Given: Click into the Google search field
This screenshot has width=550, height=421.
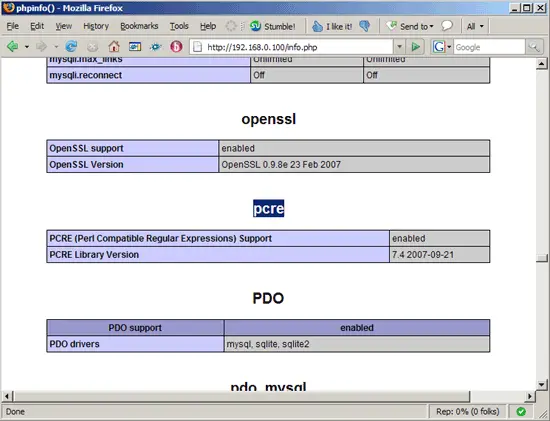Looking at the screenshot, I should tap(489, 47).
